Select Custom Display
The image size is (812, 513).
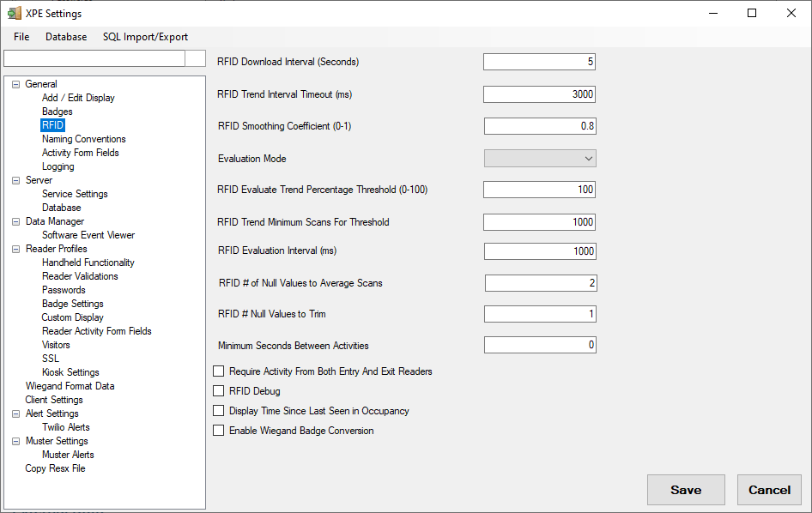point(72,317)
